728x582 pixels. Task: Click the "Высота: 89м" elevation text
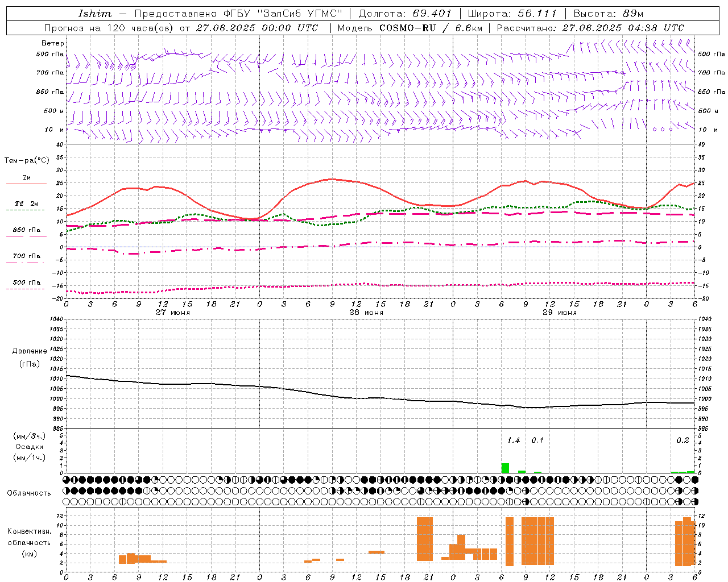(x=609, y=13)
